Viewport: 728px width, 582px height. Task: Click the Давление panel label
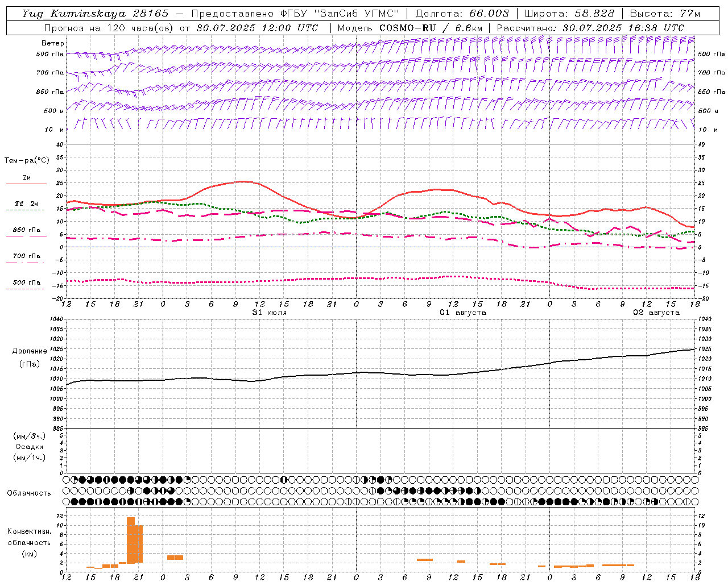tap(30, 351)
